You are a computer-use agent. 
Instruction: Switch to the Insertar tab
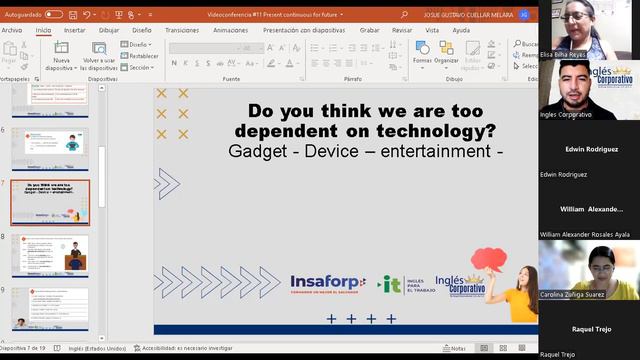coord(74,30)
